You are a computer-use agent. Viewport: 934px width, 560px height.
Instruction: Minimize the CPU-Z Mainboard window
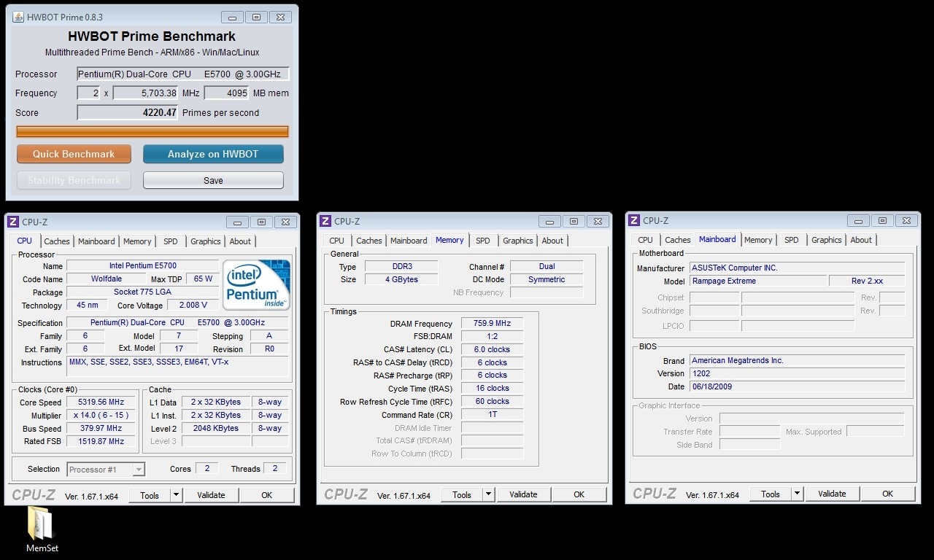(x=859, y=220)
